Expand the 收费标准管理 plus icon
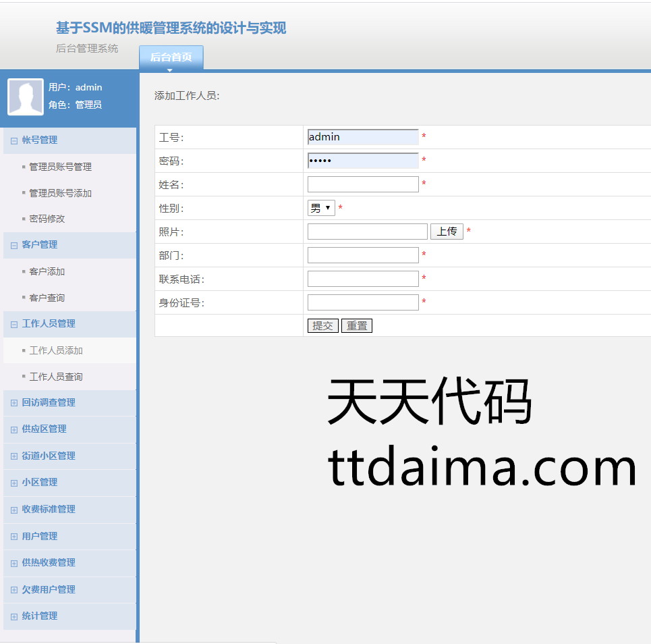This screenshot has width=651, height=644. pos(14,510)
